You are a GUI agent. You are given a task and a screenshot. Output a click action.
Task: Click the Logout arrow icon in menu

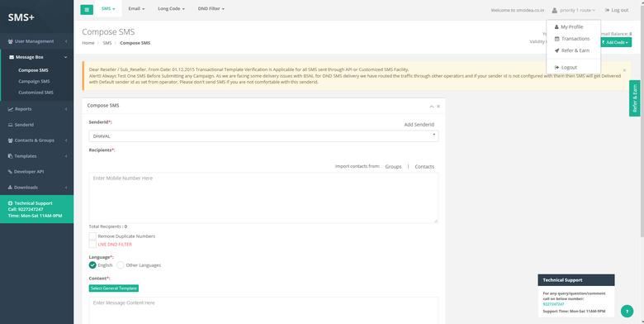[557, 68]
